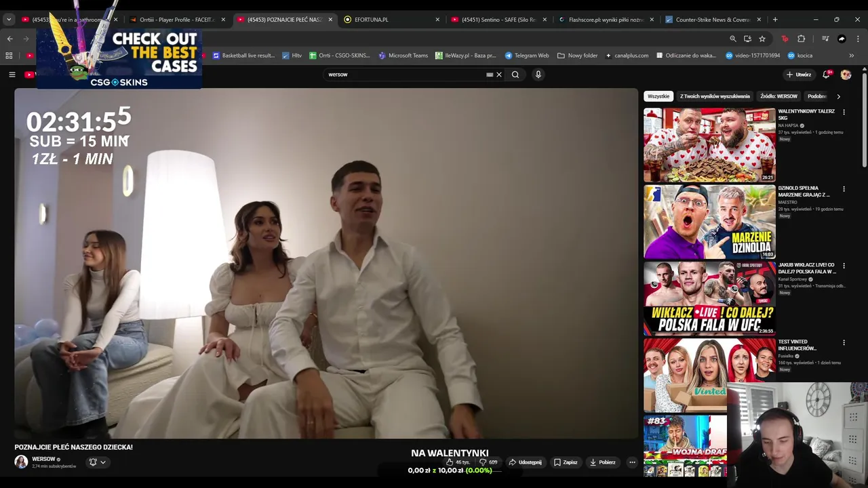Dislike the video with thumbs down
Screen dimensions: 868x488
pos(488,462)
